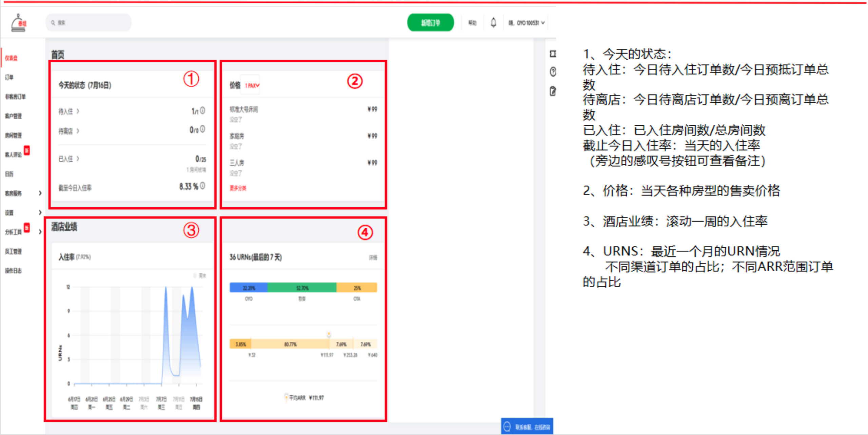The image size is (868, 435).
Task: Open the OYO 100531 account dropdown
Action: 527,23
